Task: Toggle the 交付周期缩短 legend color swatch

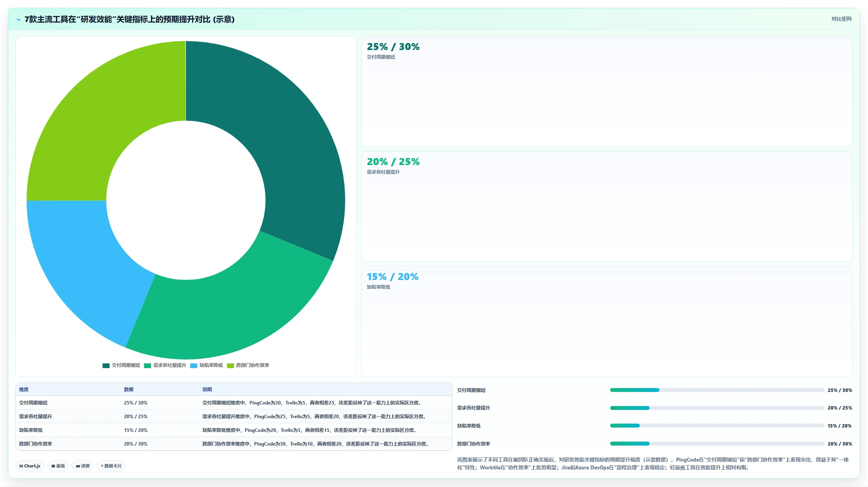Action: [x=106, y=365]
